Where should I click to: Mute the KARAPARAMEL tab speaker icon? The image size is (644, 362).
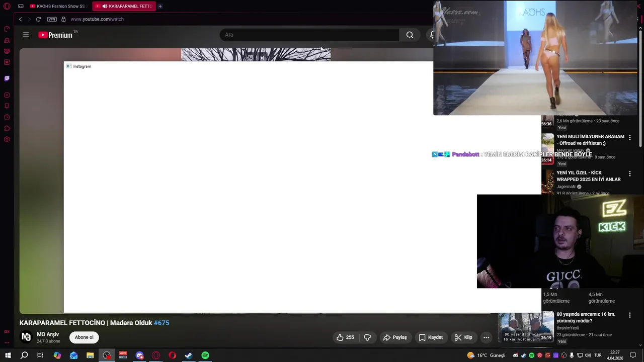[105, 6]
